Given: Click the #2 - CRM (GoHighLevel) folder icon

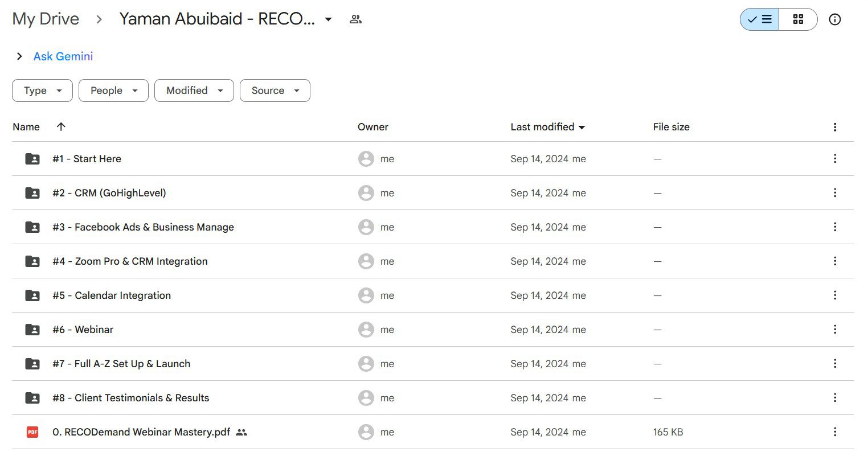Looking at the screenshot, I should [x=32, y=193].
